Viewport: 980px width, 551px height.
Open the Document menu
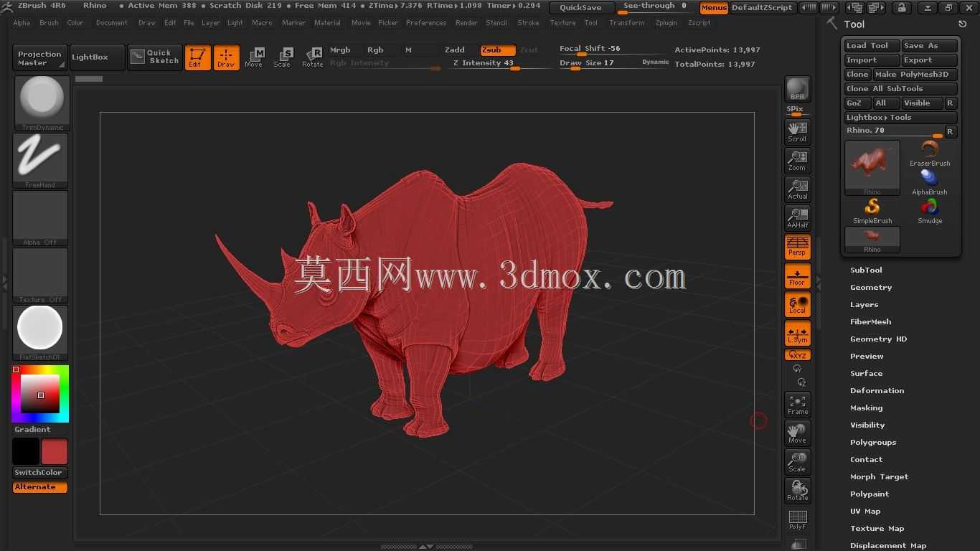point(112,23)
